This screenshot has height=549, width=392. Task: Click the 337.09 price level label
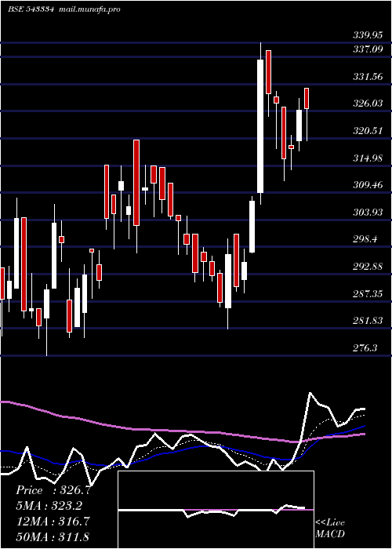click(368, 49)
